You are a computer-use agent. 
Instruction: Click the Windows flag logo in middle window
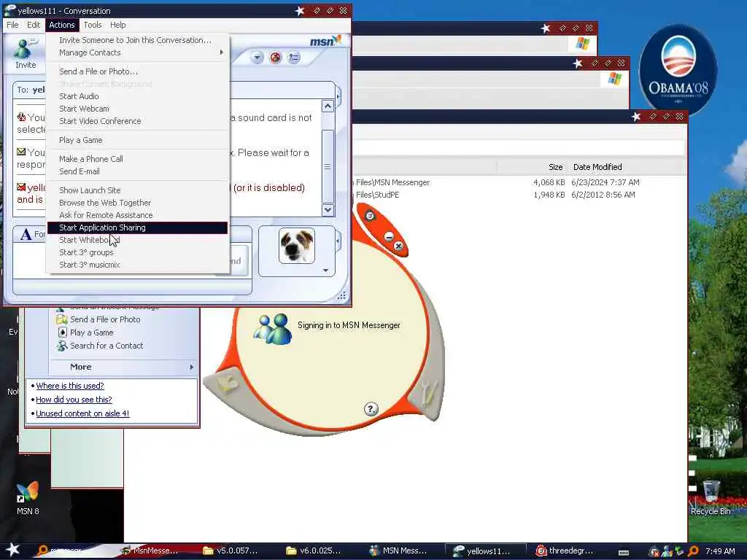[x=614, y=79]
